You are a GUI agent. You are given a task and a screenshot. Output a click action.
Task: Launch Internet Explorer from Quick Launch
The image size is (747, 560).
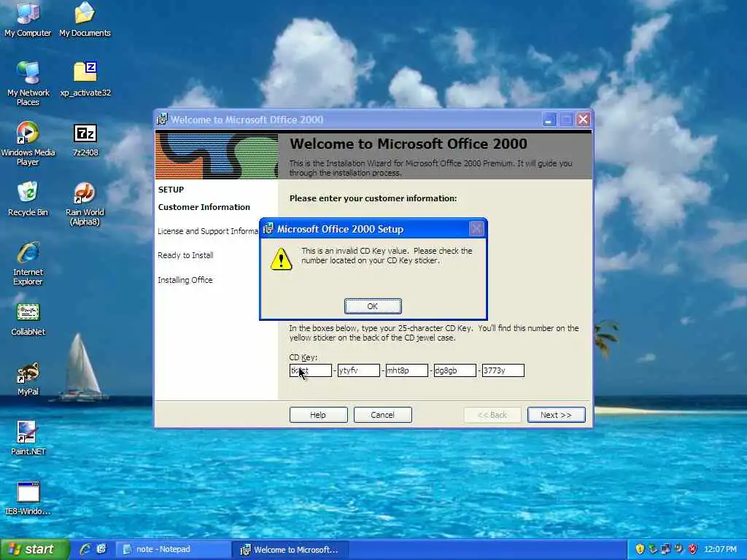click(86, 549)
